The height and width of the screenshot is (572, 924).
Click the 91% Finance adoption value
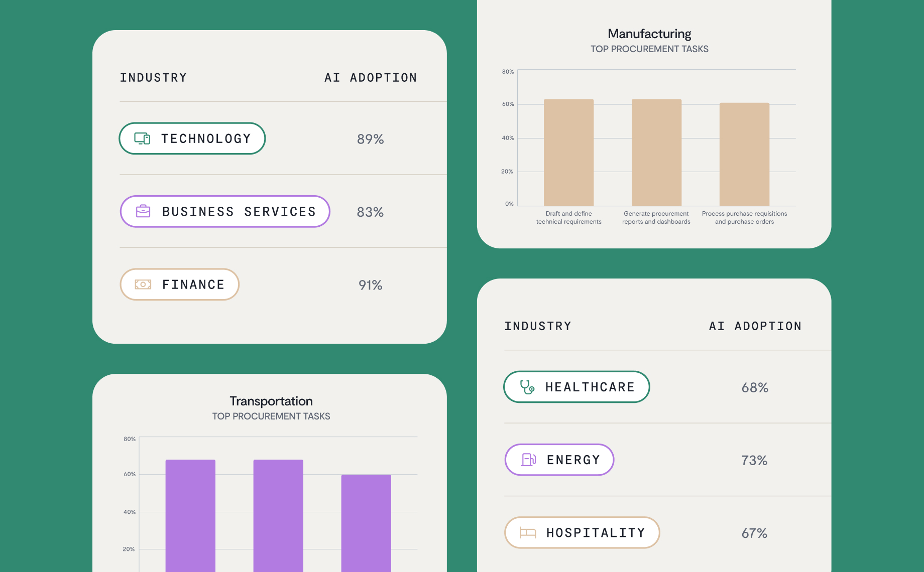(x=371, y=285)
